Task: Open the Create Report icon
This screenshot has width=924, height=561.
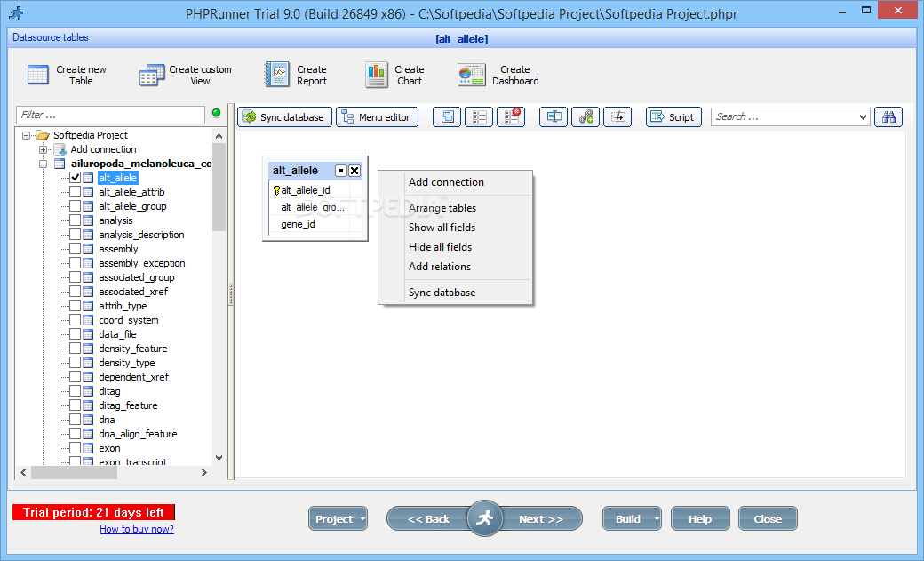Action: (276, 75)
